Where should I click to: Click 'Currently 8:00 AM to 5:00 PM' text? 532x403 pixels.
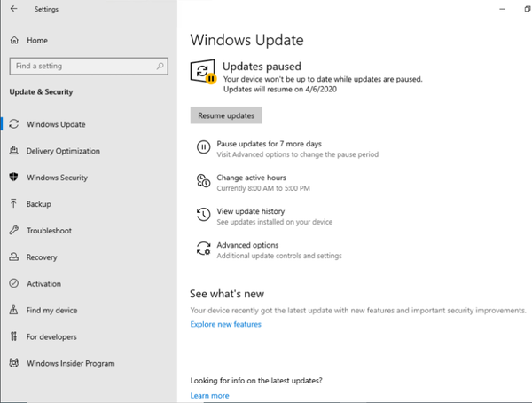263,188
